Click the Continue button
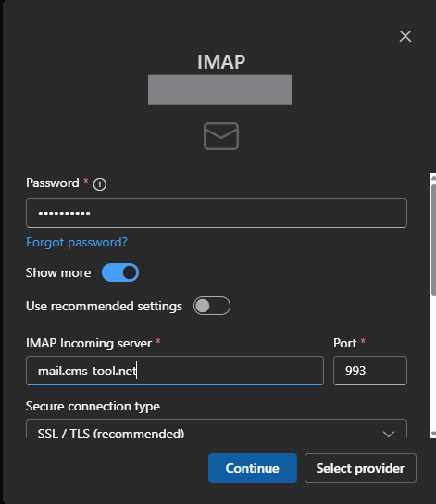Screen dimensions: 436x504 coord(253,468)
